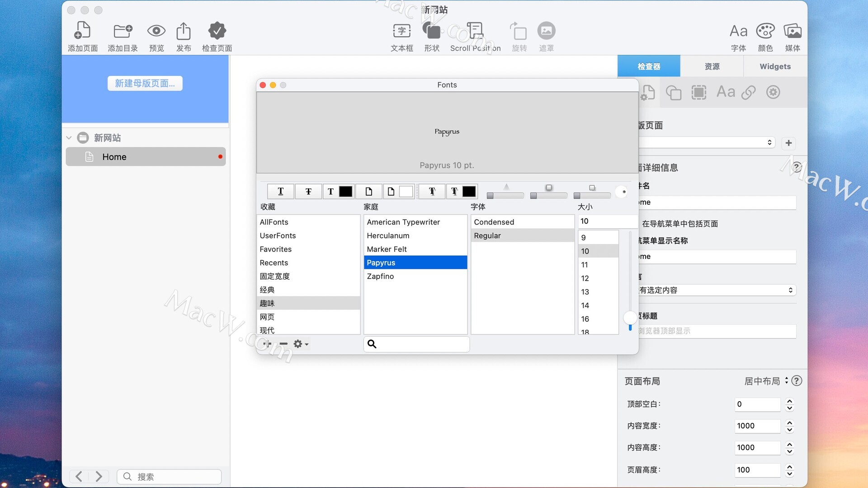Click the 页眉高度 stepper arrows

pos(790,470)
